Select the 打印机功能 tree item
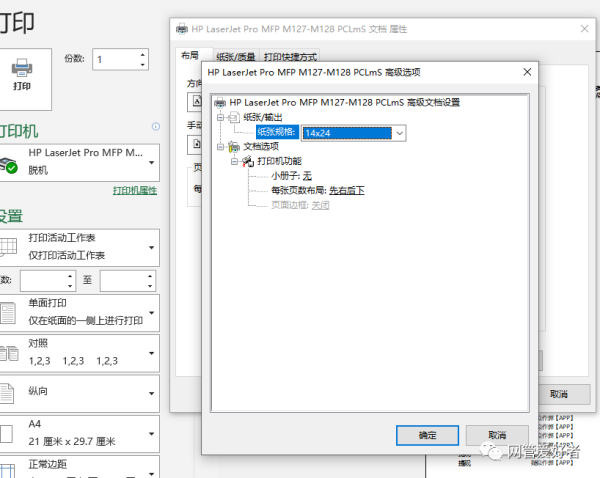Viewport: 600px width, 478px height. point(279,161)
